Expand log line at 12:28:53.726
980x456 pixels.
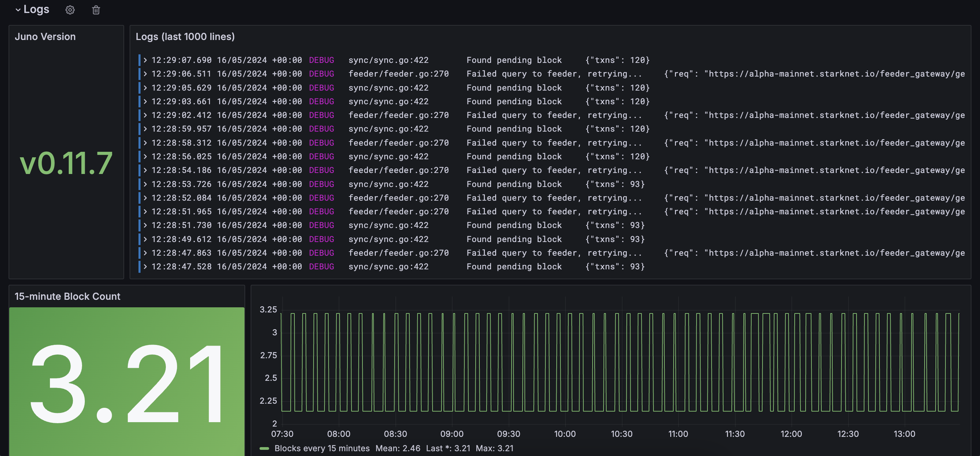pyautogui.click(x=145, y=184)
